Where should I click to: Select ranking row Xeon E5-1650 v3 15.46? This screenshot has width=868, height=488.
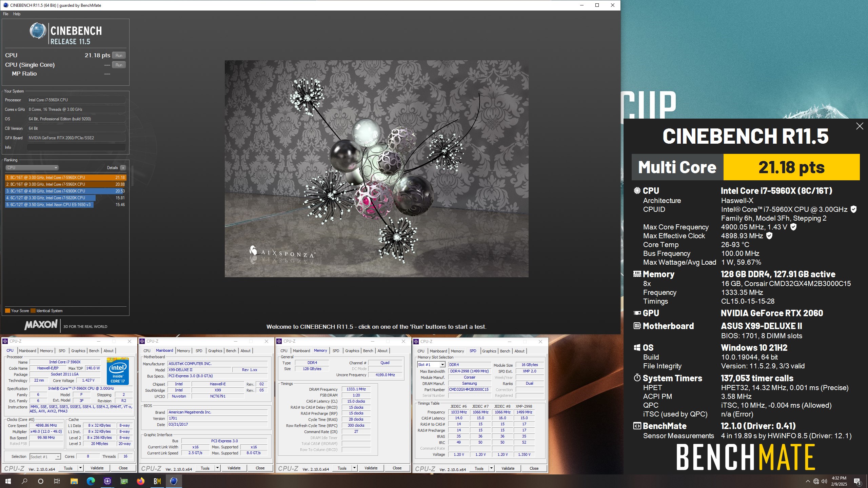(65, 205)
